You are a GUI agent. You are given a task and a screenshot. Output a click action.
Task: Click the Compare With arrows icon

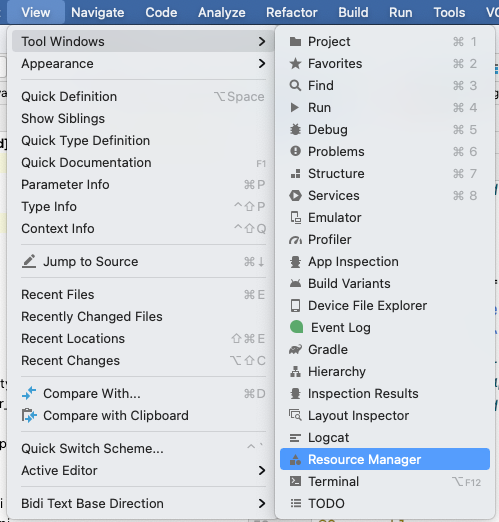29,393
